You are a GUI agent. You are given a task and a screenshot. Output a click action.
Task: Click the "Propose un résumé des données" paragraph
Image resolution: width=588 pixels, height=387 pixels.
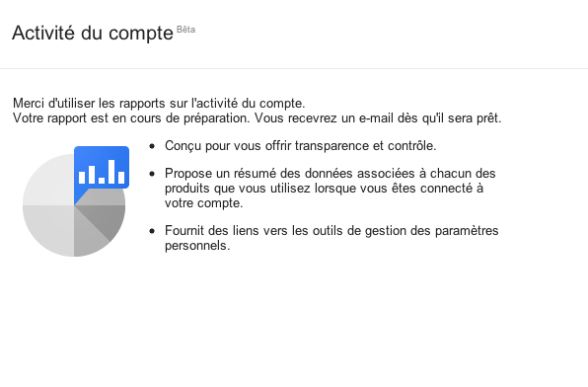(330, 188)
